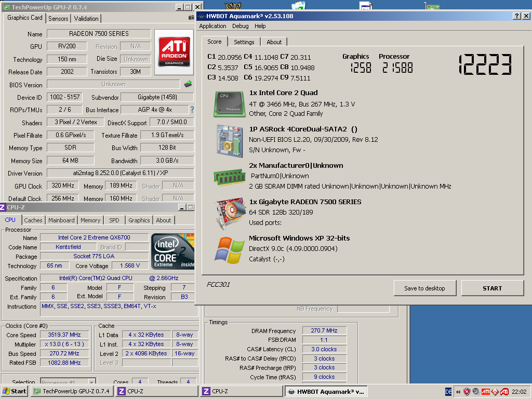Select Graphics Card tab in GPU-Z
Viewport: 532px width, 399px height.
coord(25,18)
